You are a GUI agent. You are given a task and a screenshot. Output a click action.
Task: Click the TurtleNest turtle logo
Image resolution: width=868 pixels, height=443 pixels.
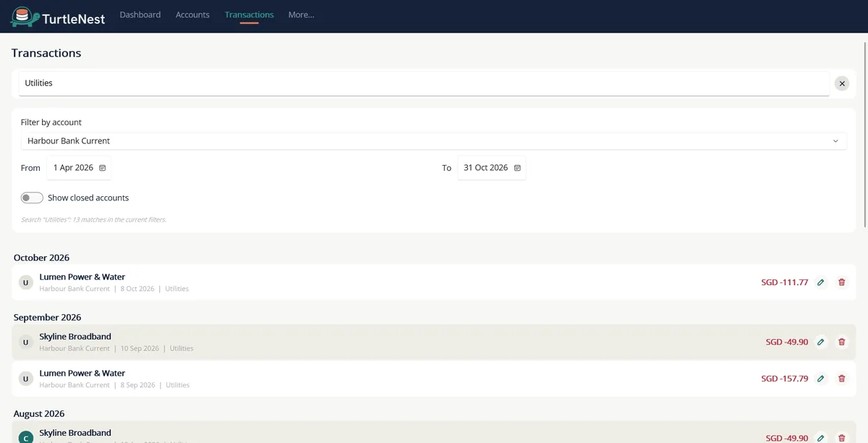25,16
